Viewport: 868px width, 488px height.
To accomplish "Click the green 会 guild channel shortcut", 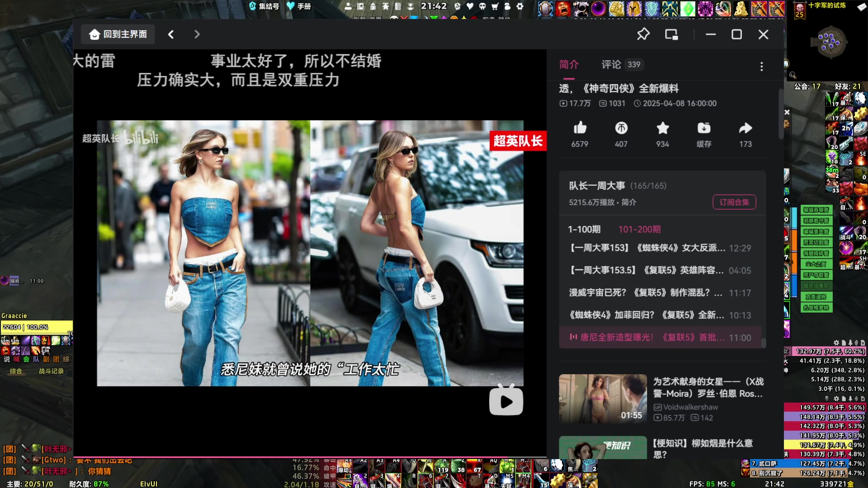I will tap(27, 360).
